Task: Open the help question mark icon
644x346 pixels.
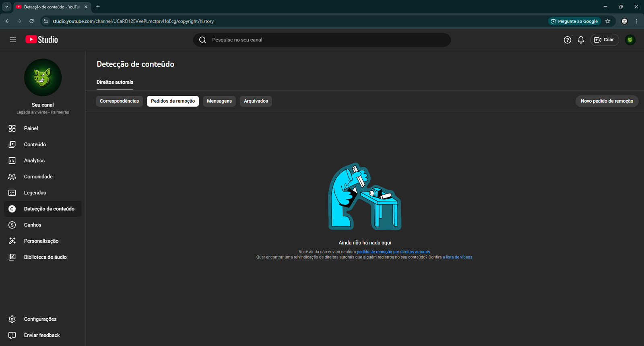Action: pos(568,40)
